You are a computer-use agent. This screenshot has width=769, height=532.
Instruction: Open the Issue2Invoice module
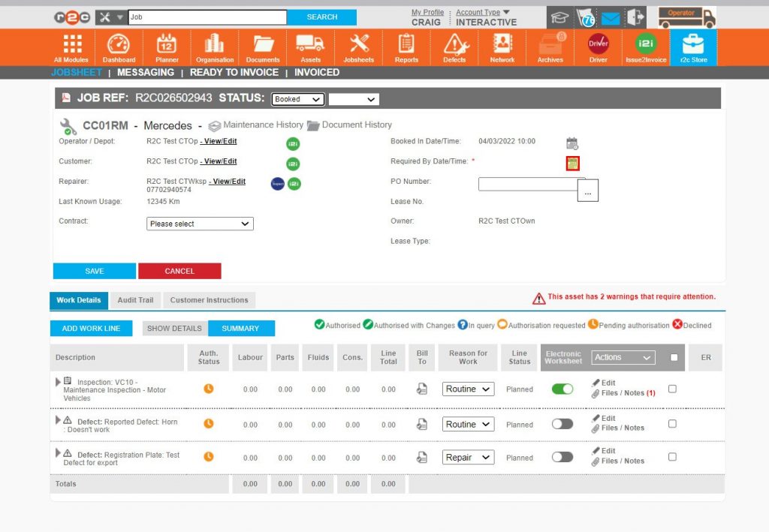point(646,47)
